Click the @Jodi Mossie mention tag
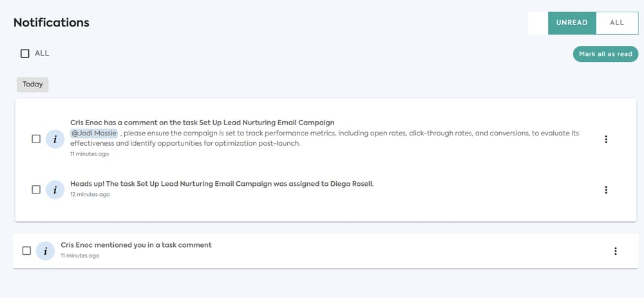This screenshot has width=644, height=298. click(94, 134)
